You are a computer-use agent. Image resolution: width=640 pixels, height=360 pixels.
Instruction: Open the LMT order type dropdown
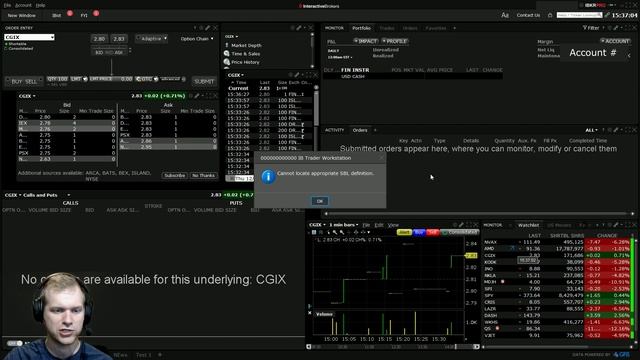point(79,79)
